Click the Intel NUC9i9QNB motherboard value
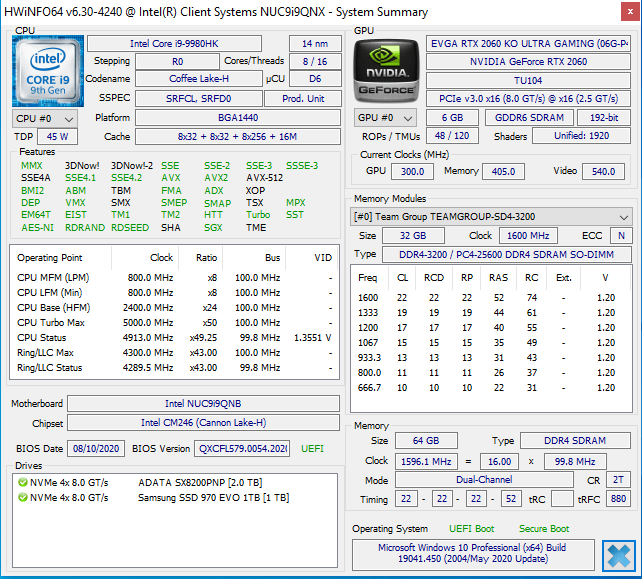The height and width of the screenshot is (579, 642). pos(203,403)
